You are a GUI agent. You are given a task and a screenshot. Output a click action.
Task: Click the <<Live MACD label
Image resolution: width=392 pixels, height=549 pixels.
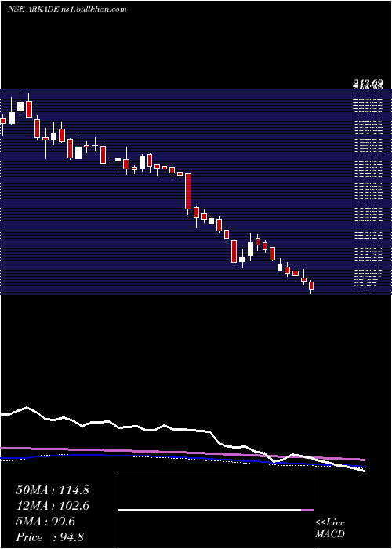click(x=330, y=529)
